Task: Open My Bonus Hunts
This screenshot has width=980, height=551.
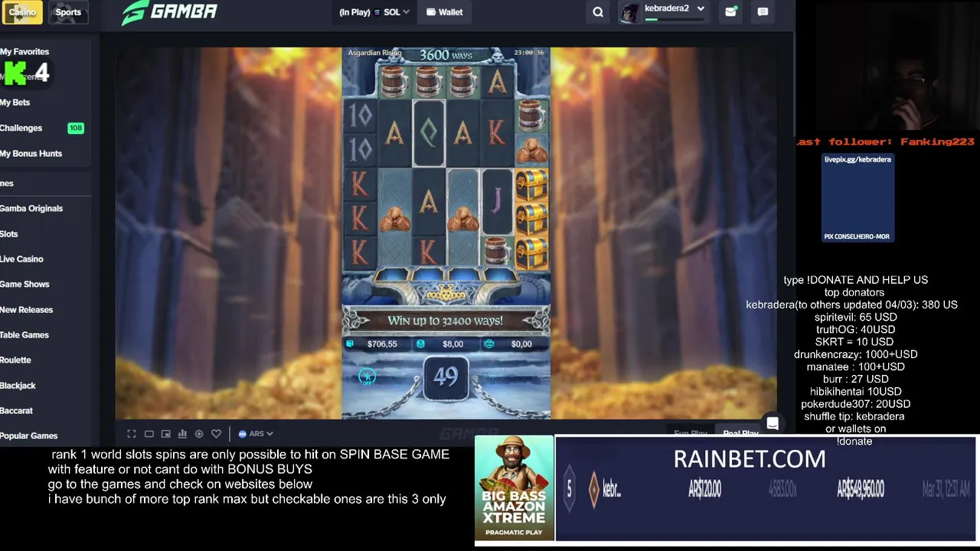Action: [x=31, y=154]
